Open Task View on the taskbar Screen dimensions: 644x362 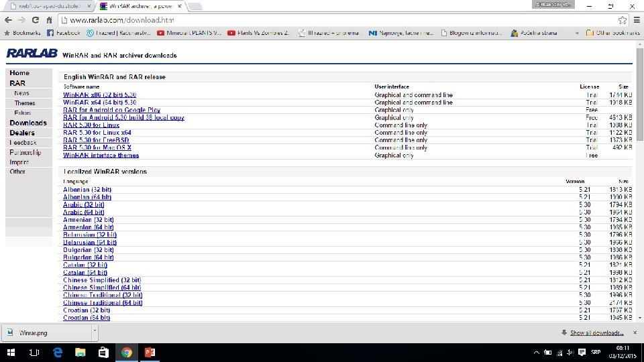click(x=34, y=353)
